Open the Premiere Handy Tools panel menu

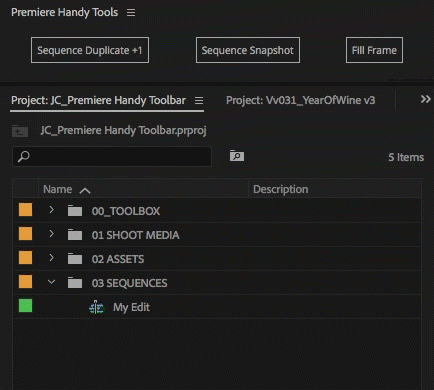pos(131,13)
